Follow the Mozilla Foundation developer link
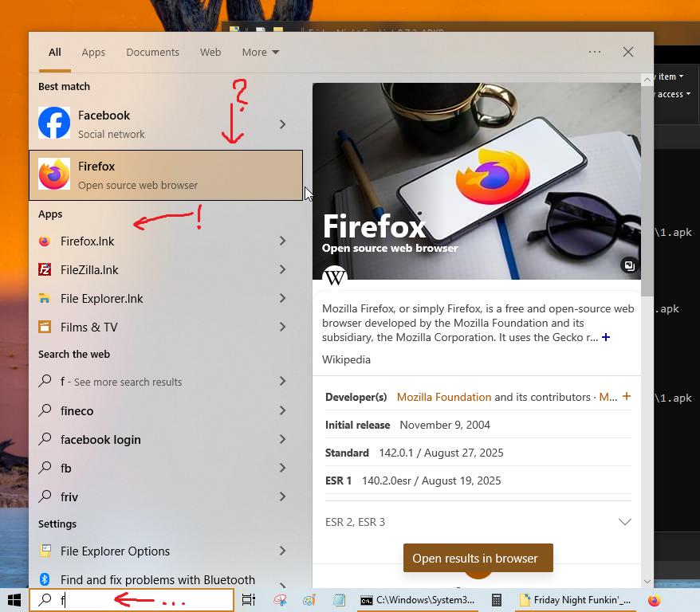Image resolution: width=700 pixels, height=612 pixels. pos(444,397)
